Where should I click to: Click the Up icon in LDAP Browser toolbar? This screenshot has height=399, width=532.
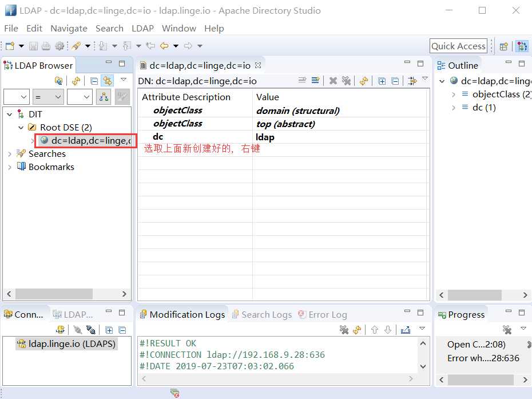(58, 81)
